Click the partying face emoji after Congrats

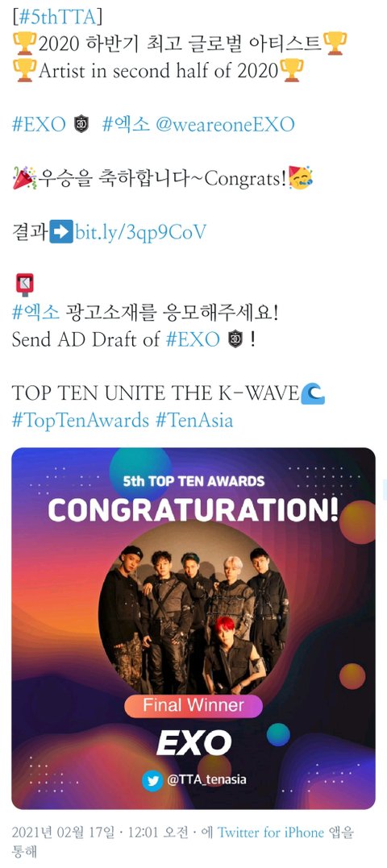(x=301, y=177)
